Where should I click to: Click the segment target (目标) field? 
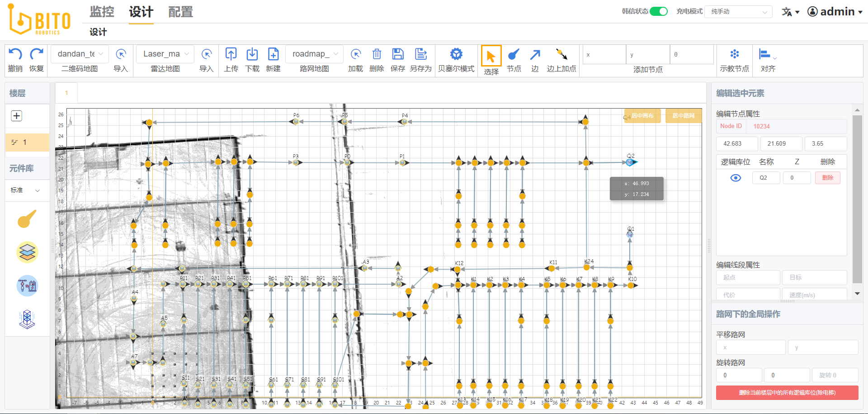pos(815,278)
